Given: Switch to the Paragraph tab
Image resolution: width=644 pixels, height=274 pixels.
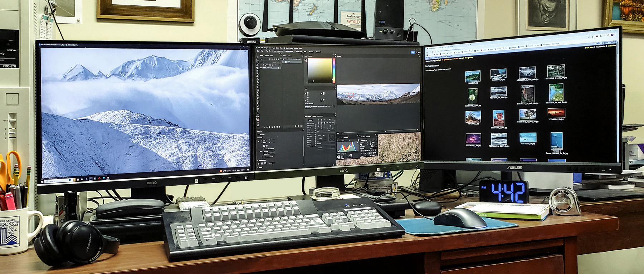Looking at the screenshot, I should click(x=368, y=137).
